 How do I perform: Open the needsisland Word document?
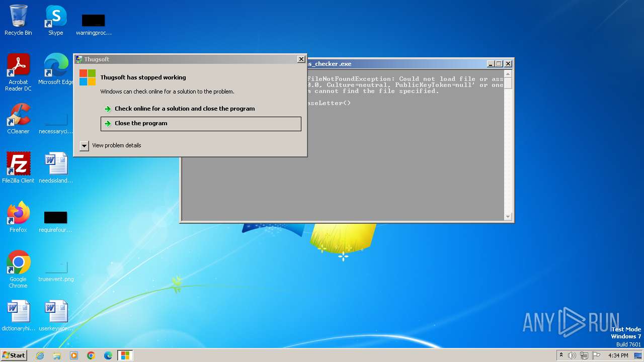[x=56, y=168]
